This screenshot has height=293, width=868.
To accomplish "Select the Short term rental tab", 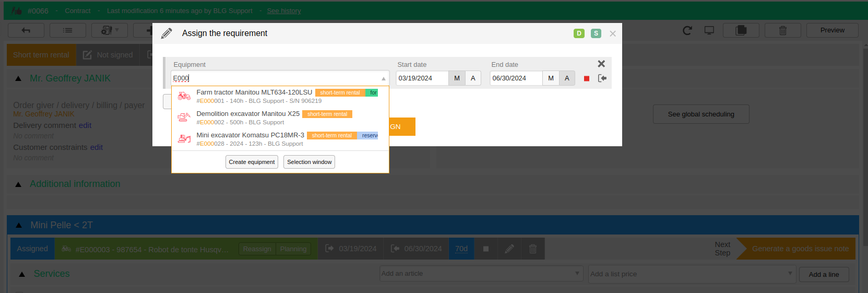I will coord(41,55).
